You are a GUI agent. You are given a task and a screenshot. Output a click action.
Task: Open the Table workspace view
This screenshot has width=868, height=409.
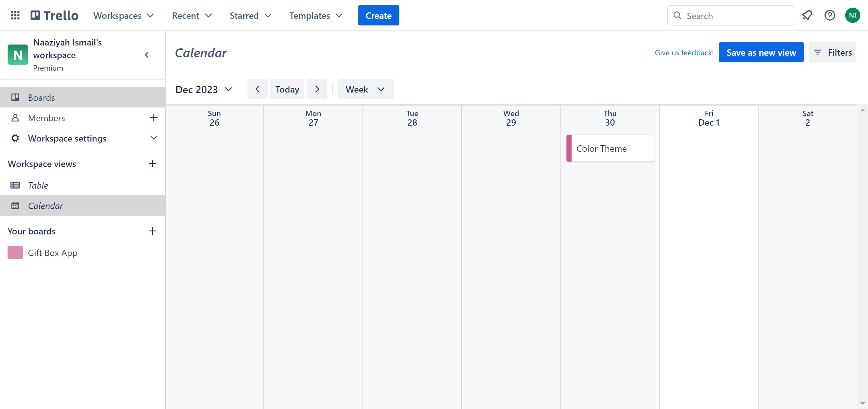pyautogui.click(x=83, y=185)
